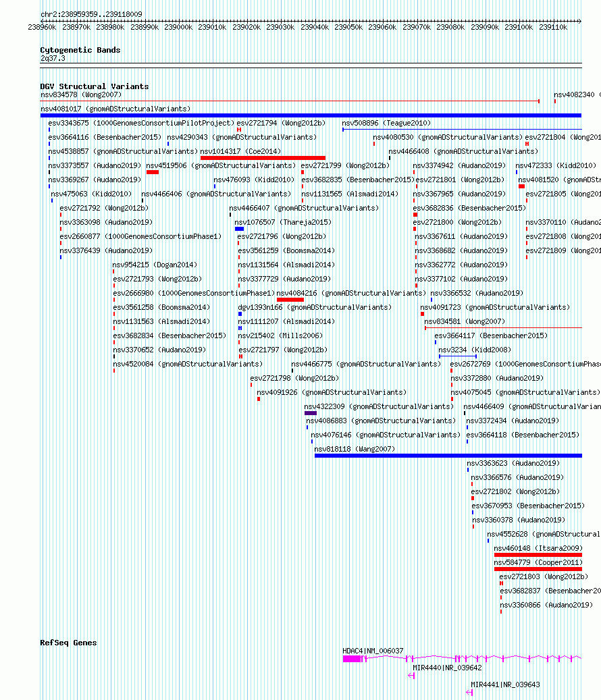Viewport: 601px width, 700px height.
Task: Open nsv508896 (Teague2010) variant label
Action: point(386,124)
